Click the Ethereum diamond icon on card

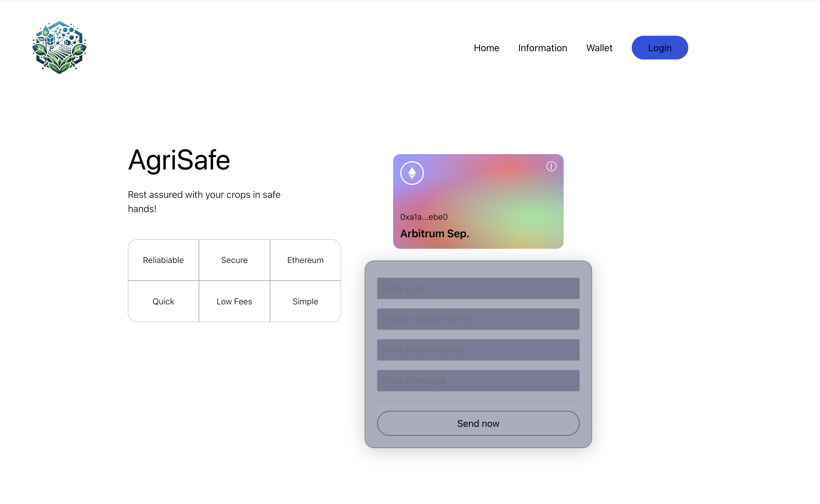pyautogui.click(x=412, y=173)
